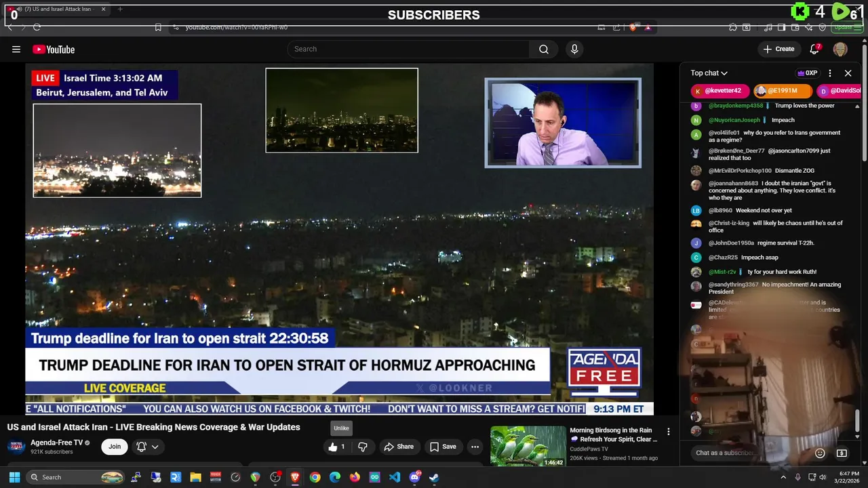868x488 pixels.
Task: Bookmark this page in address bar
Action: [158, 27]
